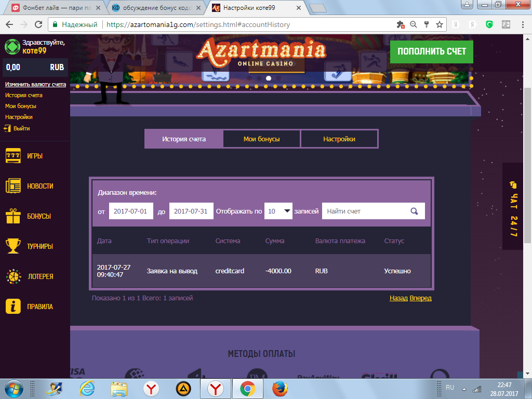This screenshot has width=532, height=399.
Task: Open Firefox from the taskbar
Action: click(x=280, y=389)
